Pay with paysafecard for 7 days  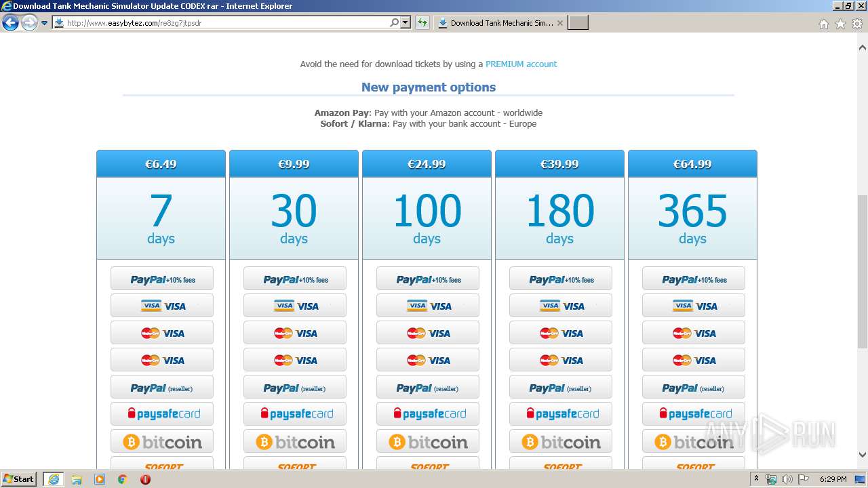[x=162, y=414]
